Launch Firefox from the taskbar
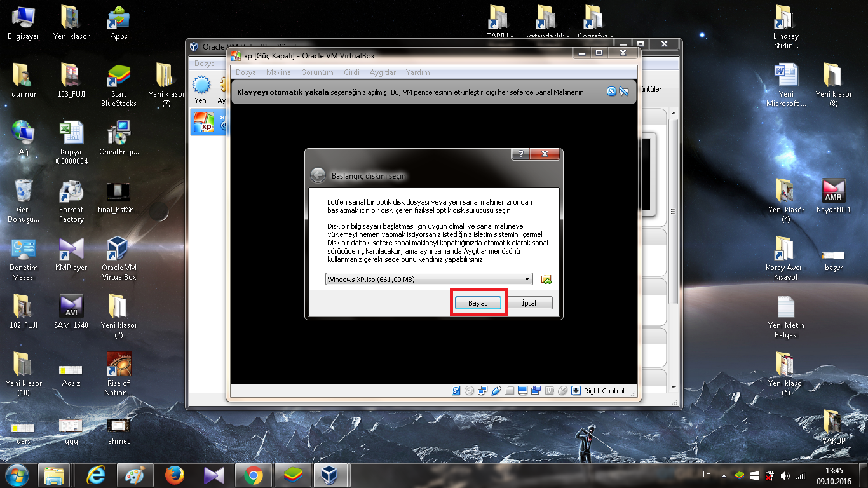Viewport: 868px width, 488px height. (174, 475)
